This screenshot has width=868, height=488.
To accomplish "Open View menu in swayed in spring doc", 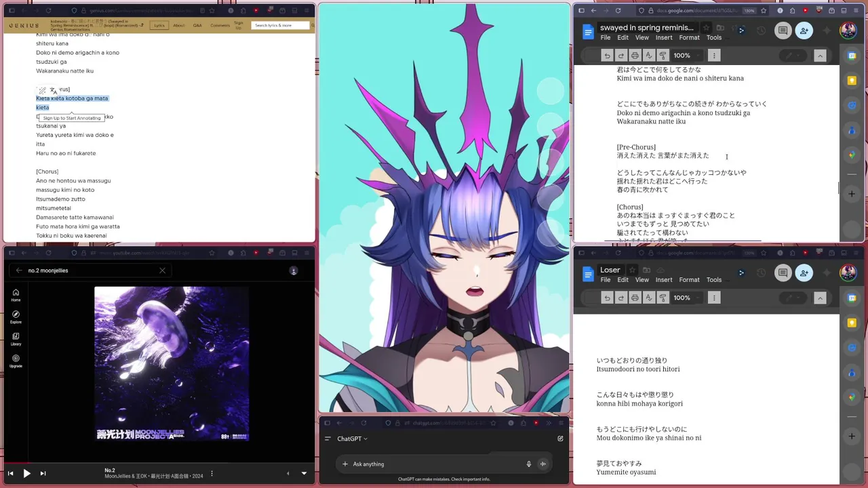I will [x=642, y=38].
